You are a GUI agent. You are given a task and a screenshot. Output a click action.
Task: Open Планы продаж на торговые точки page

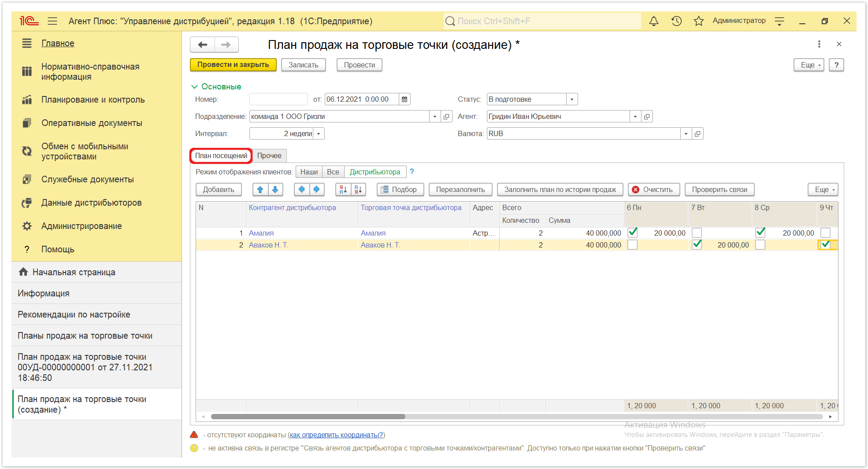[85, 336]
